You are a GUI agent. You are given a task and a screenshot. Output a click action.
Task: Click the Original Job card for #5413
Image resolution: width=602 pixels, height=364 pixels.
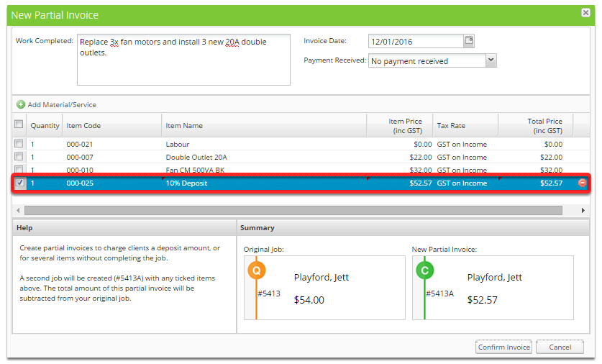[x=324, y=288]
